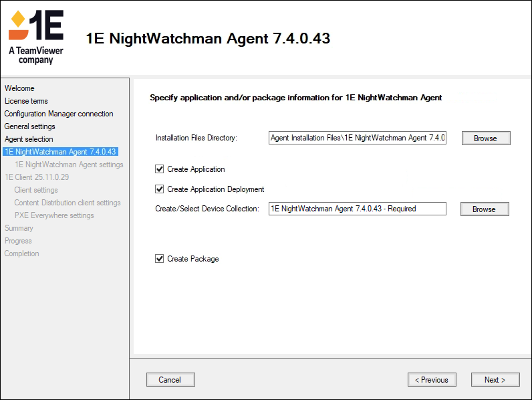Screen dimensions: 532x400
Task: Disable the Create Package checkbox
Action: [x=160, y=259]
